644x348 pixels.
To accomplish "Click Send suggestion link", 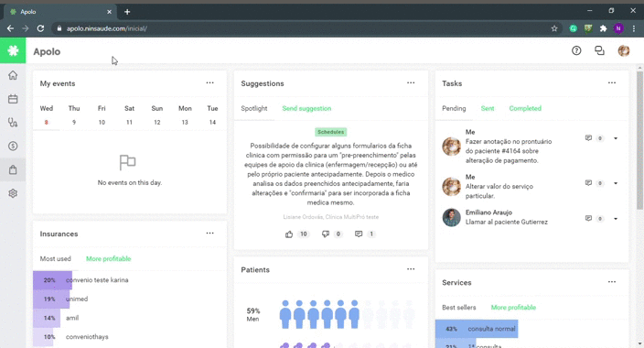I will click(x=306, y=108).
